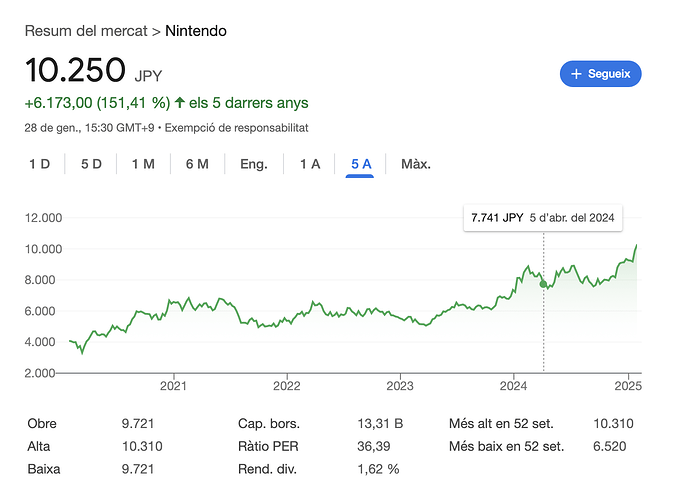Show the Màx. full history tab
This screenshot has width=690, height=483.
[x=416, y=164]
